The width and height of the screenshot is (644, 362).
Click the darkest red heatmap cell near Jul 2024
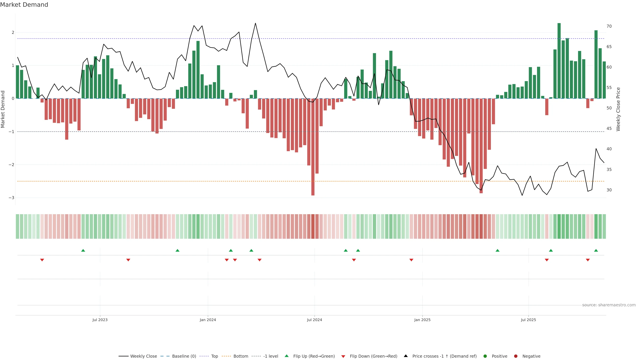pyautogui.click(x=313, y=226)
